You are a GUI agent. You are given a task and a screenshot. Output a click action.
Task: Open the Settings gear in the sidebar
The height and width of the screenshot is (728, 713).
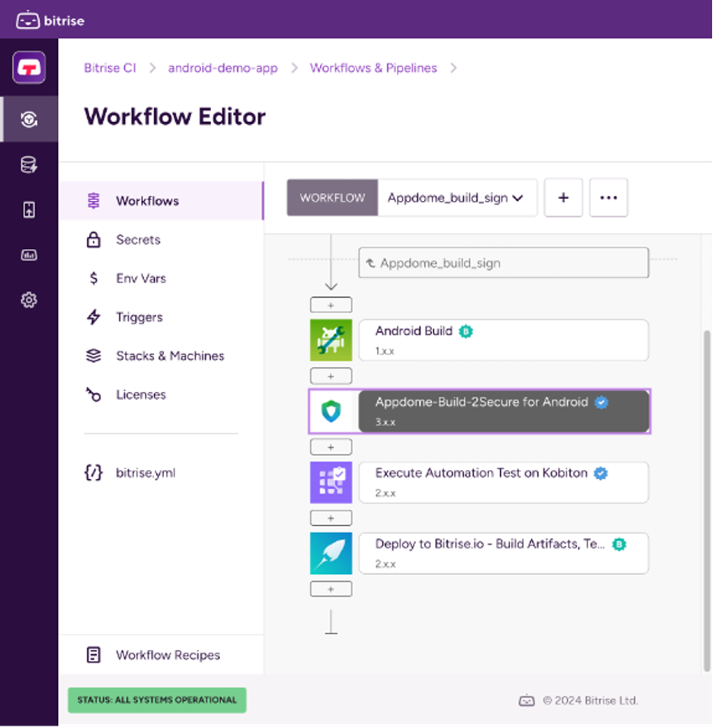(28, 300)
